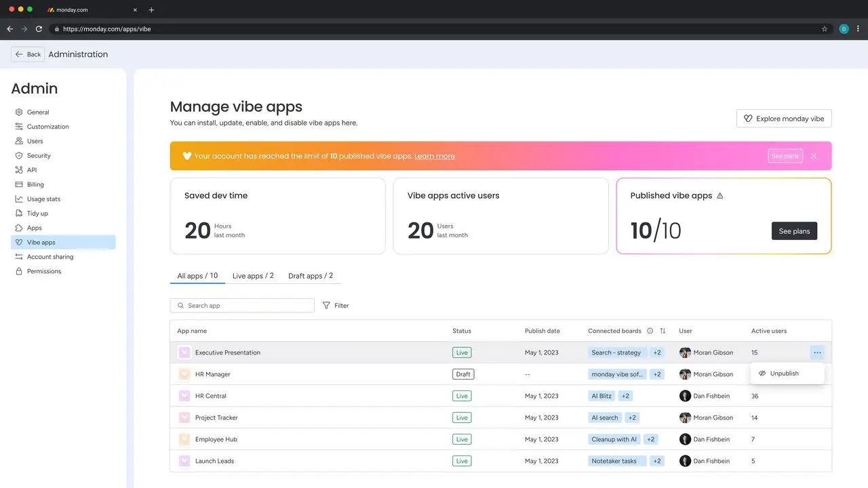Open three-dot menu for Executive Presentation

pyautogui.click(x=817, y=352)
